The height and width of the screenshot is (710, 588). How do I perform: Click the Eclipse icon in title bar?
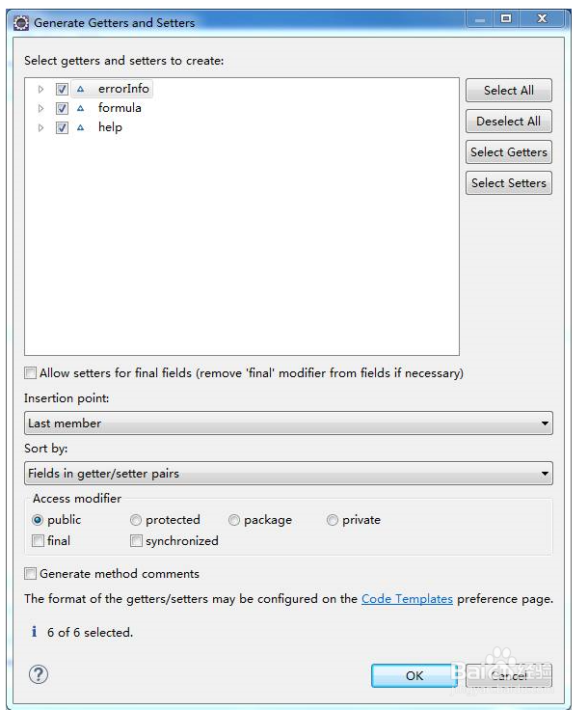click(21, 22)
